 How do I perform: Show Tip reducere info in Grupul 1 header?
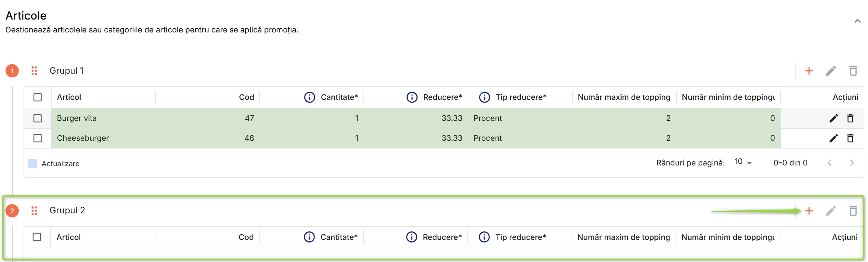(x=484, y=97)
